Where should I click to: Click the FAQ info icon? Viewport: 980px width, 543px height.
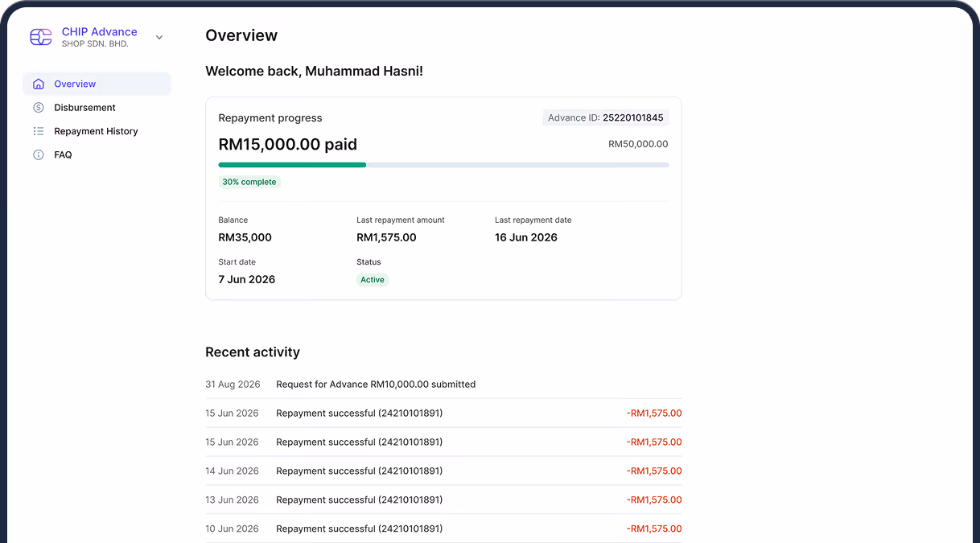point(39,154)
